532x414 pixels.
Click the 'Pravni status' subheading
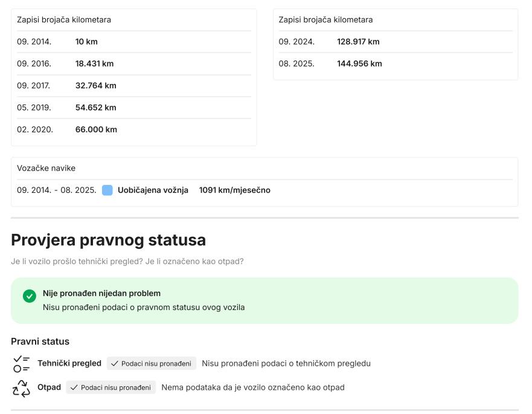(40, 341)
